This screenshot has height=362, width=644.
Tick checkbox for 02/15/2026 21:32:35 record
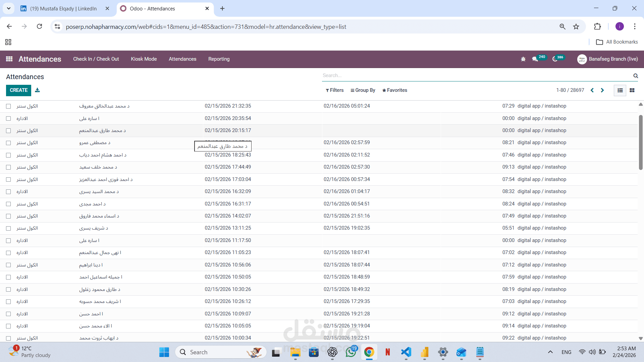[8, 106]
